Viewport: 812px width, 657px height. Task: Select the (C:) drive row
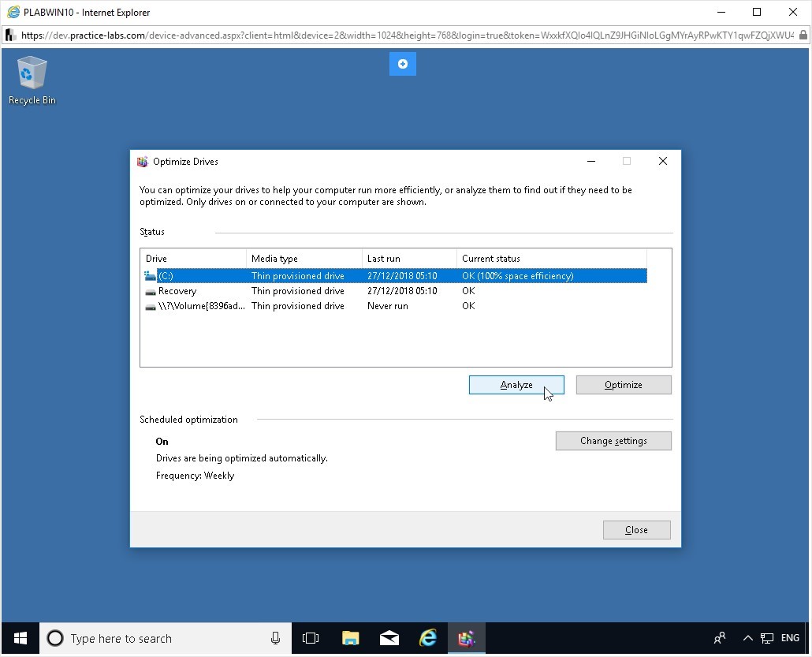pyautogui.click(x=395, y=275)
